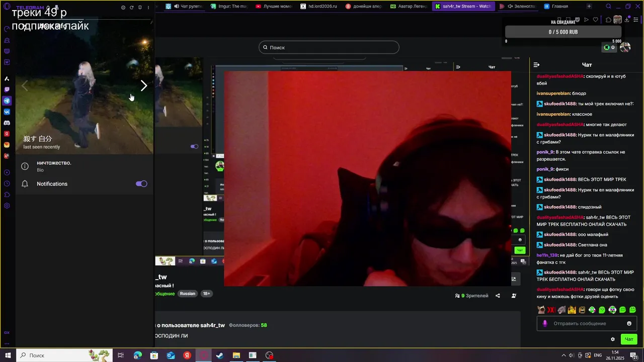
Task: Click the send/flow arrow icon in toolbar
Action: pyautogui.click(x=586, y=20)
